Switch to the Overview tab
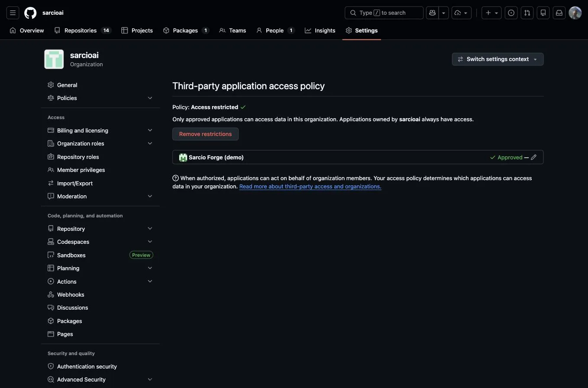Viewport: 588px width, 388px height. 27,30
